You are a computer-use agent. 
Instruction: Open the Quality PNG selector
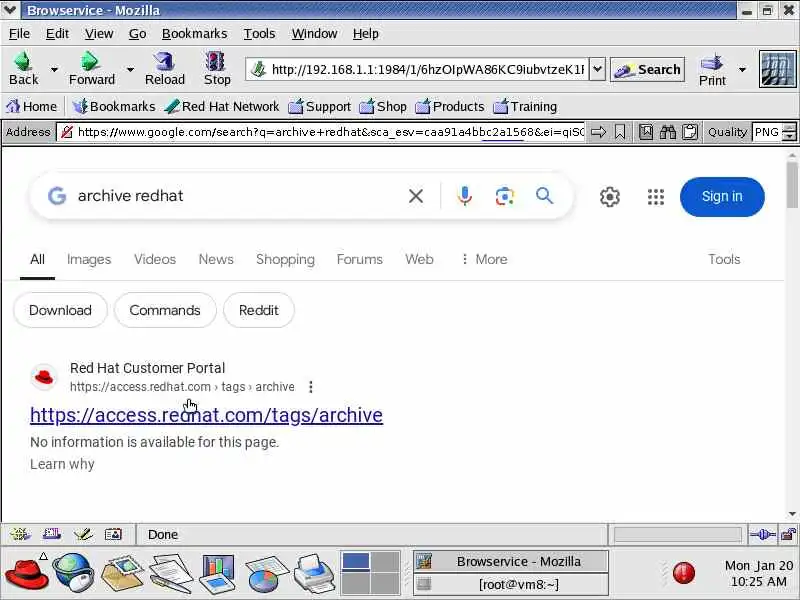click(x=773, y=132)
